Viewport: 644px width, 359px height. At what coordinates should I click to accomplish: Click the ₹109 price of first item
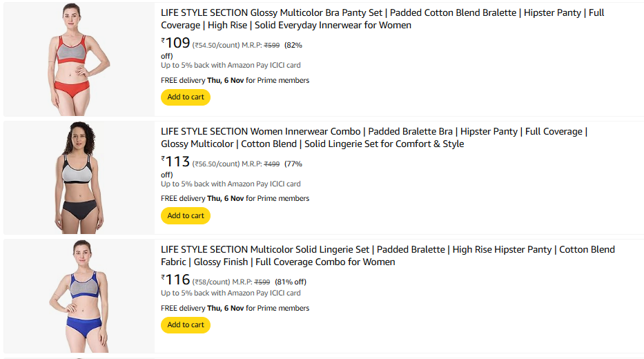coord(177,43)
